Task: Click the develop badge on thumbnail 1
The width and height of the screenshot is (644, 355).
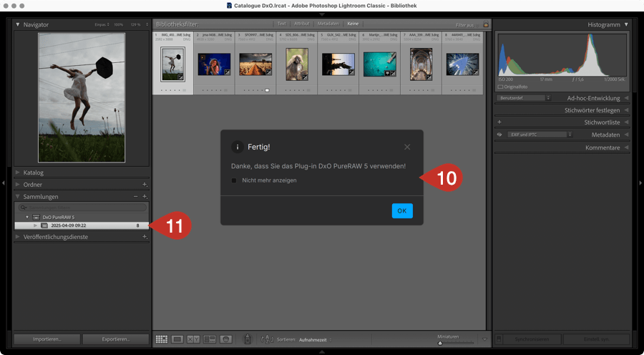Action: 181,77
